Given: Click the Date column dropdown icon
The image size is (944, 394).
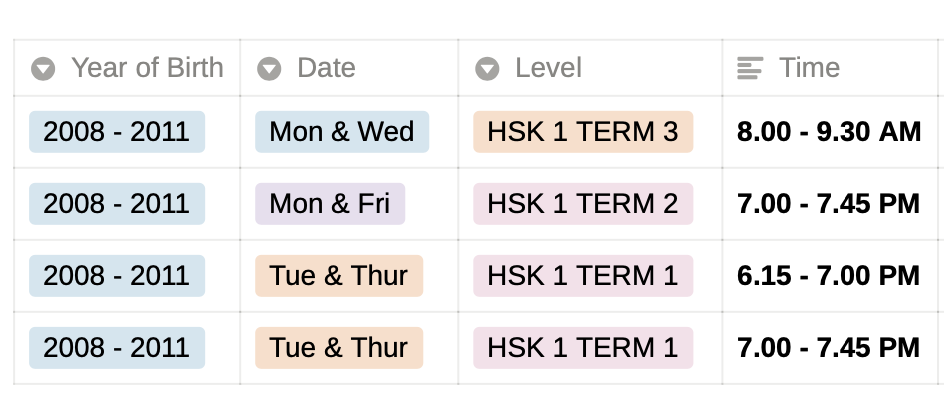Looking at the screenshot, I should point(269,68).
